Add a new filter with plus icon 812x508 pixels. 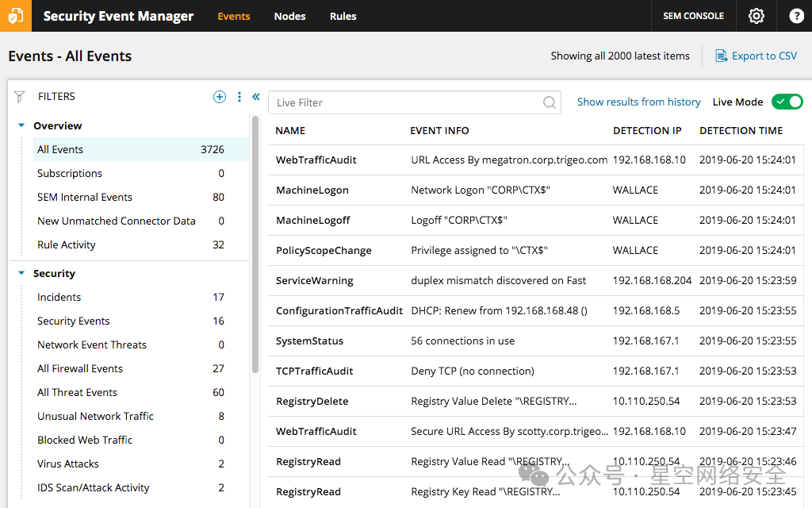point(220,96)
